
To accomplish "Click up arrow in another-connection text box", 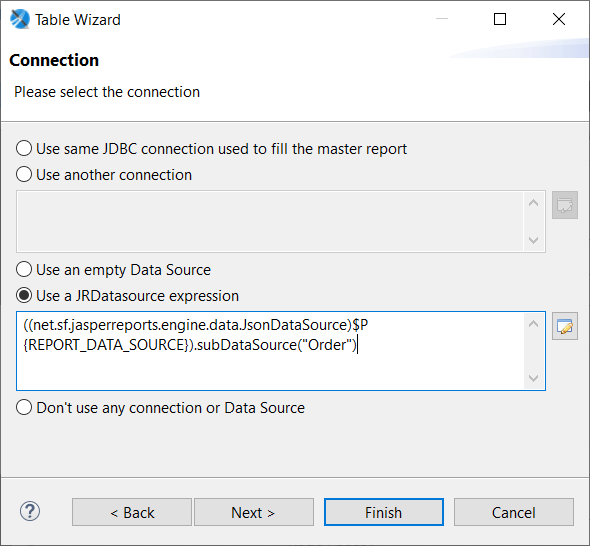I will (533, 203).
